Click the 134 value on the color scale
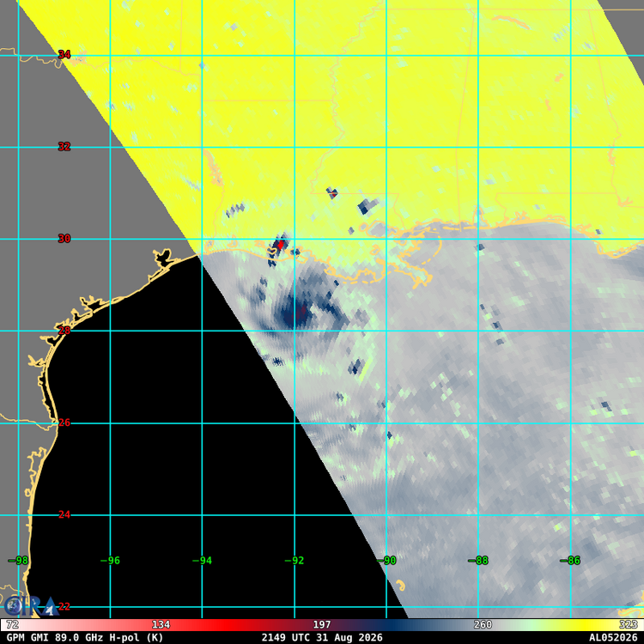The height and width of the screenshot is (644, 644). [x=161, y=625]
